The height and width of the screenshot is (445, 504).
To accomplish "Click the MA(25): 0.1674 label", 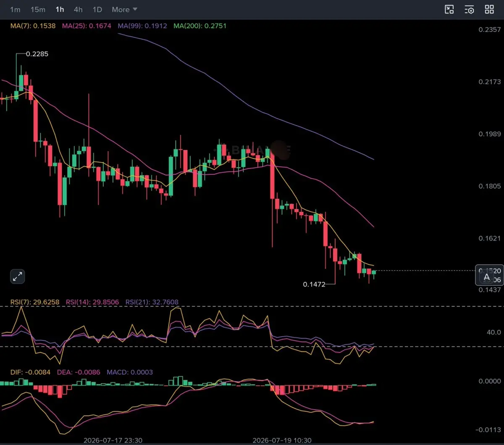I will coord(87,26).
